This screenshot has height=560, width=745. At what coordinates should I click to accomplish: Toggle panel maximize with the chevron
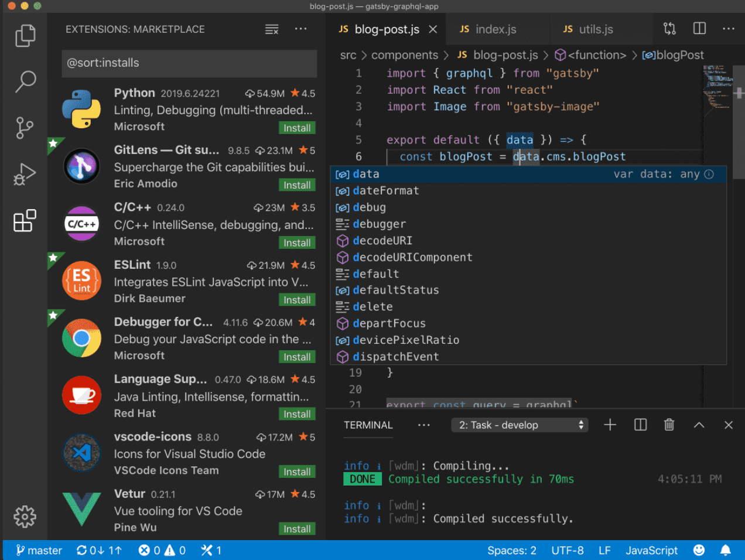click(x=699, y=425)
